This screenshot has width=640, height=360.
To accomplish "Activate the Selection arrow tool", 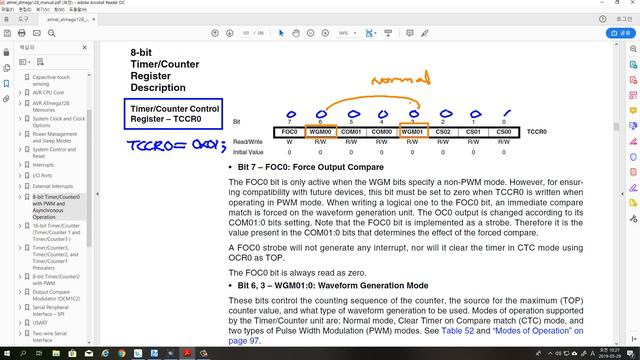I will tap(281, 33).
